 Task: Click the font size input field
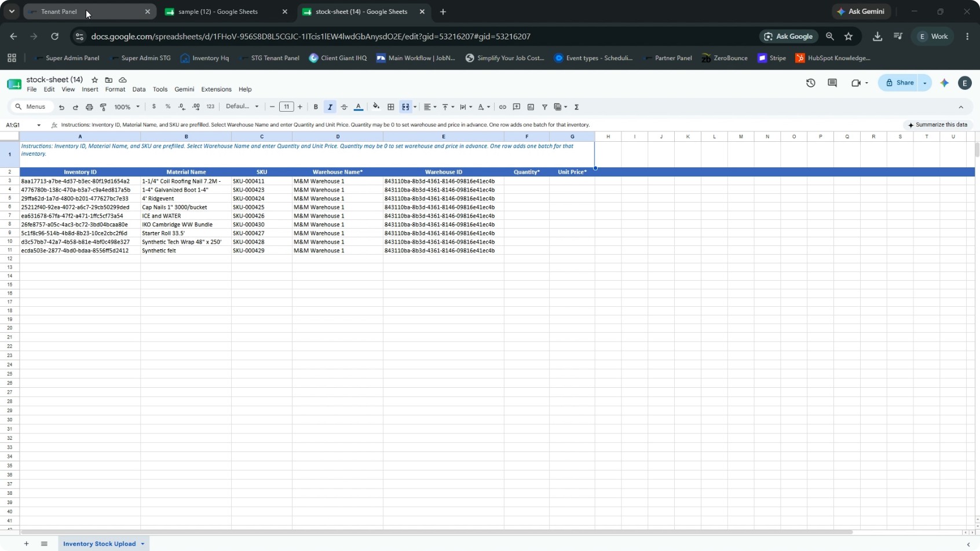click(286, 107)
